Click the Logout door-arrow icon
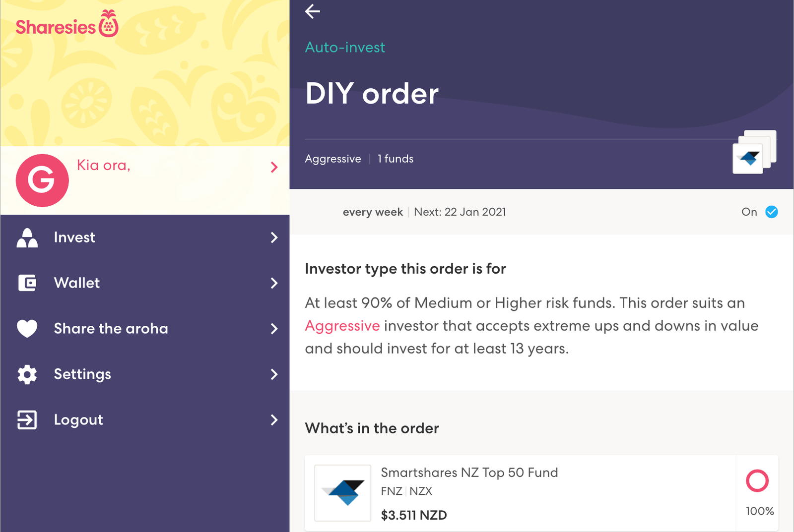Viewport: 794px width, 532px height. 27,420
